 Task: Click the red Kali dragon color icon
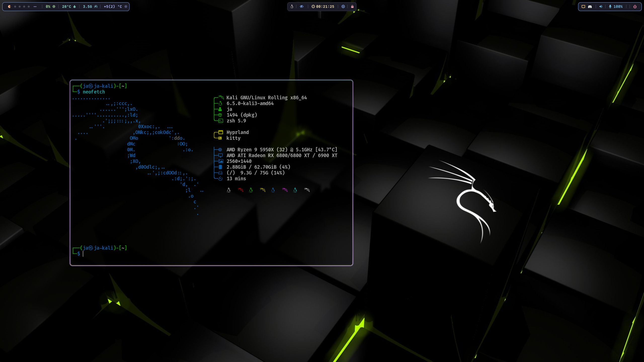click(x=240, y=190)
